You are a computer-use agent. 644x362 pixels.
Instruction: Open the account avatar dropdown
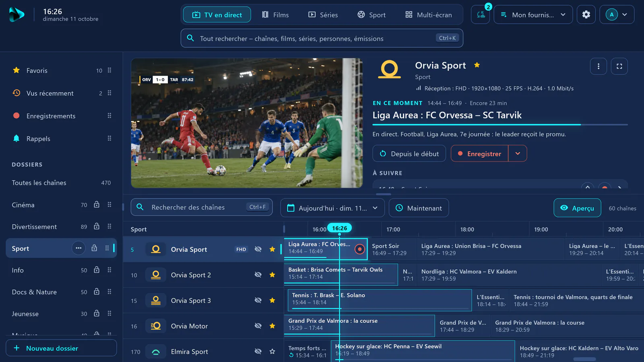[x=617, y=14]
